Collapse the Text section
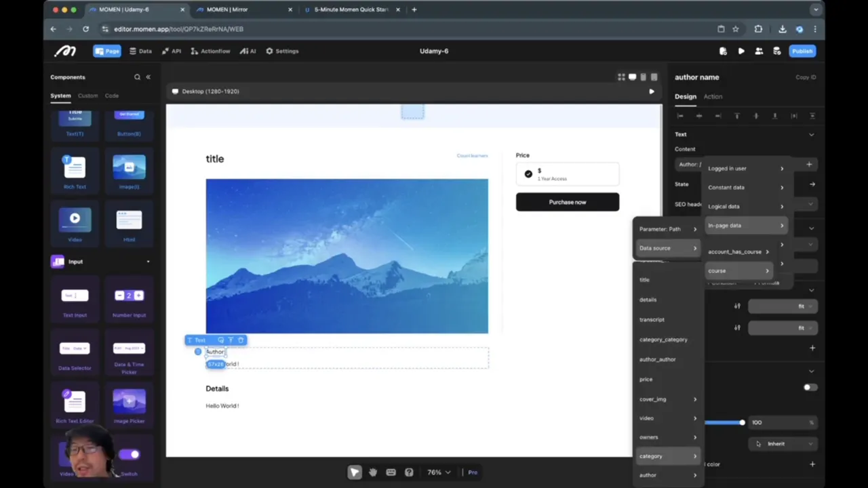868x488 pixels. click(x=811, y=134)
